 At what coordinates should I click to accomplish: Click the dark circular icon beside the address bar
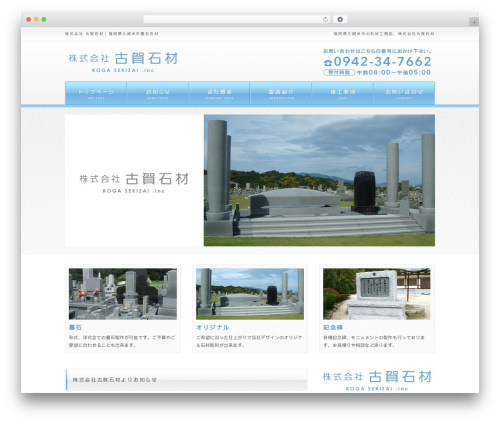(x=340, y=19)
